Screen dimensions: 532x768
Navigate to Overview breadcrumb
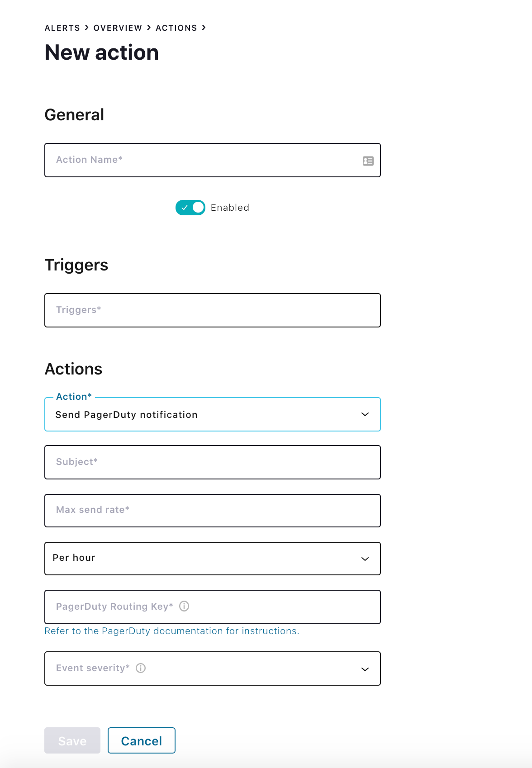point(118,28)
